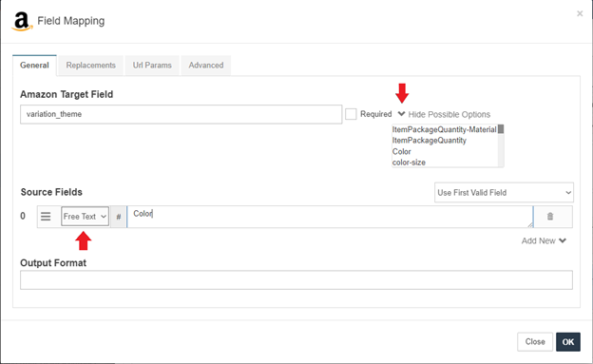Screen dimensions: 593x364
Task: Click the Hide Possible Options link
Action: coord(450,115)
